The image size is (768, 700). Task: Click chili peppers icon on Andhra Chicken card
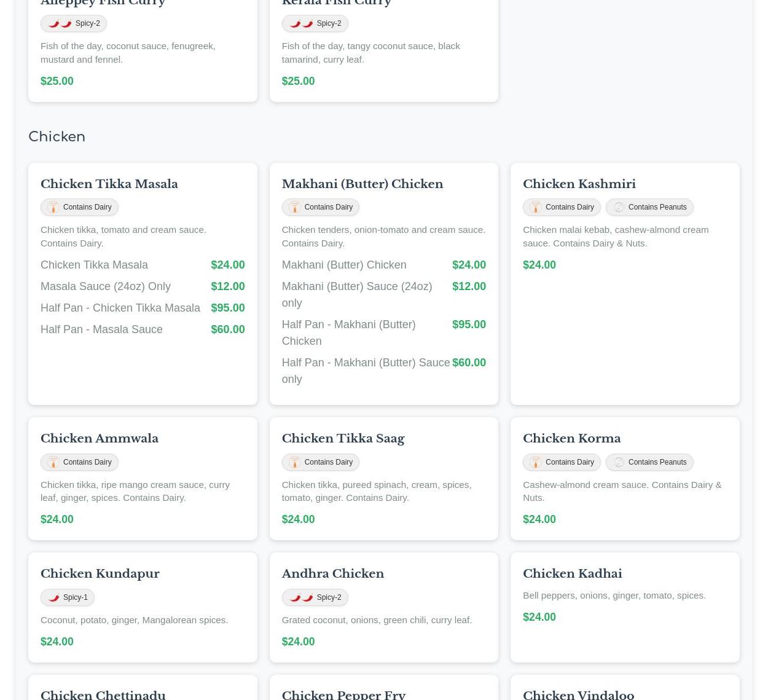point(301,597)
